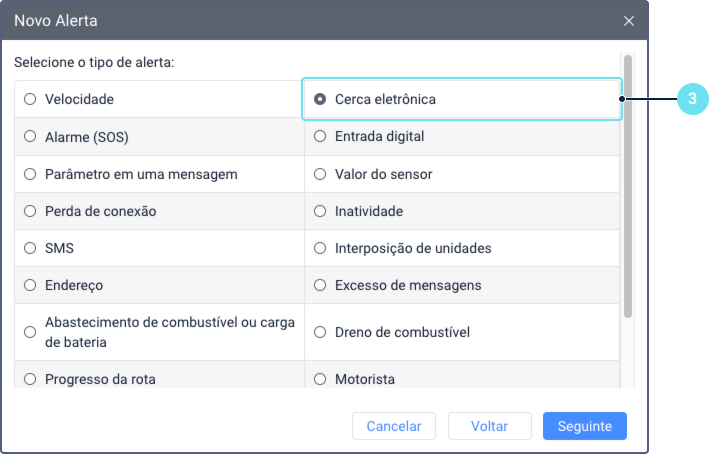Pick the Entrada digital option

(x=320, y=137)
